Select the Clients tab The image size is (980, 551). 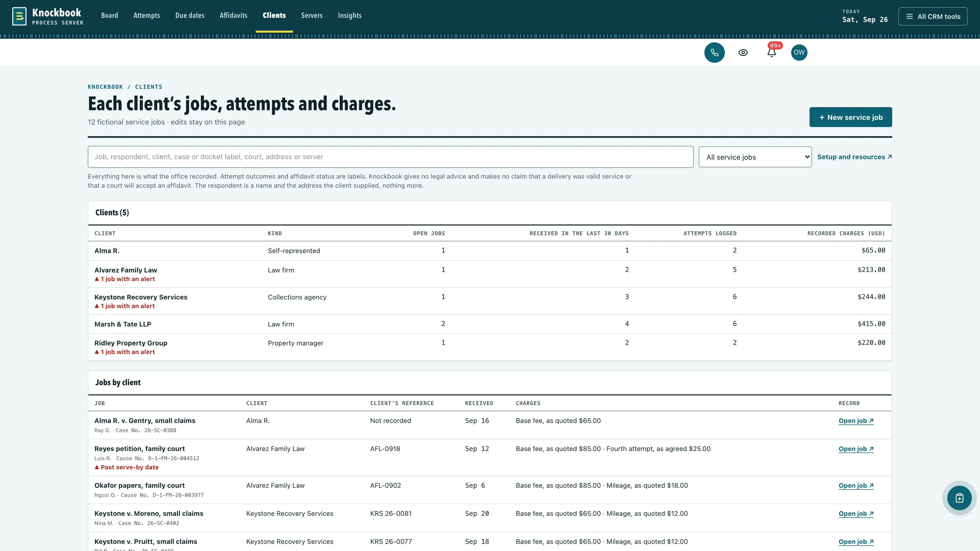tap(274, 16)
